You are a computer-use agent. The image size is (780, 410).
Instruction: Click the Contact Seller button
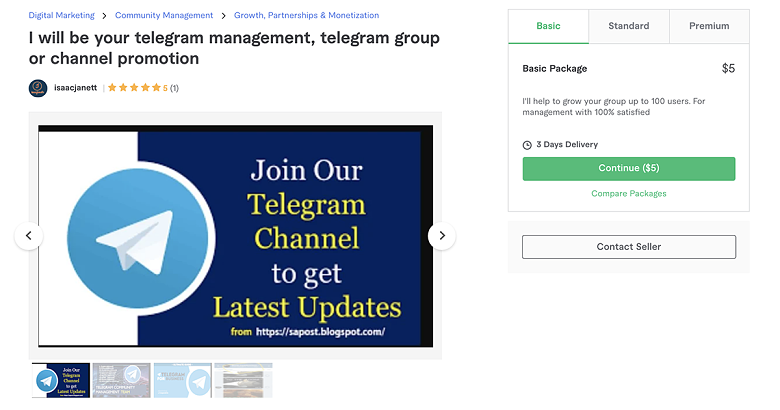coord(629,247)
